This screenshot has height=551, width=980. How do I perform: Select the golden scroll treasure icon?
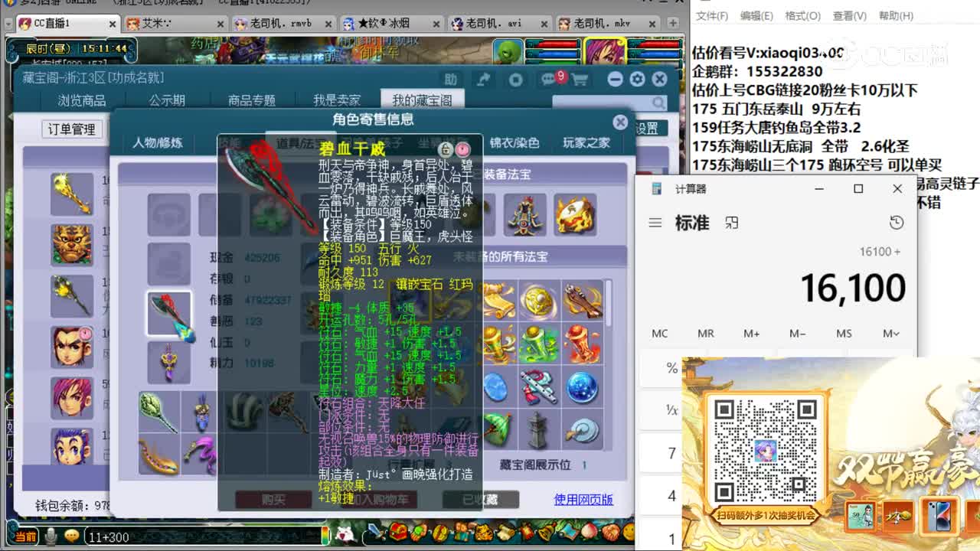click(498, 302)
